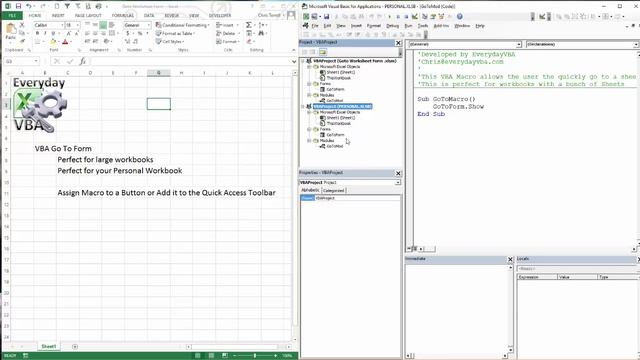
Task: Click the Excel formula bar input
Action: [190, 61]
